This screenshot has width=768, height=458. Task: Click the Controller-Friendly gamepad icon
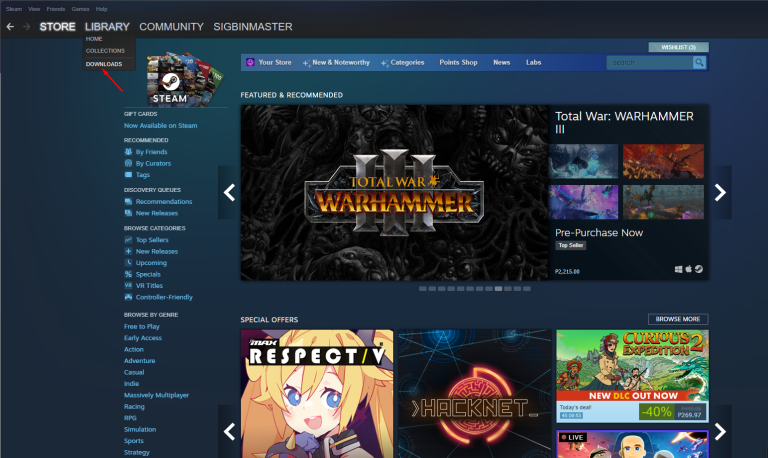pyautogui.click(x=128, y=297)
